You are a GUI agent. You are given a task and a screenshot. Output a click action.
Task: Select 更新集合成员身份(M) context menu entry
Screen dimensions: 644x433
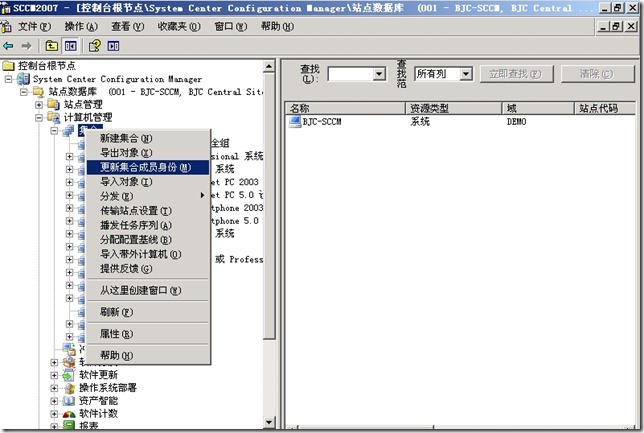[148, 167]
